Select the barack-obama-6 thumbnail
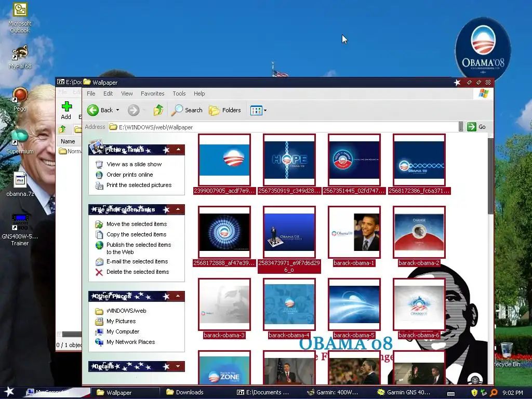The height and width of the screenshot is (399, 532). (419, 304)
